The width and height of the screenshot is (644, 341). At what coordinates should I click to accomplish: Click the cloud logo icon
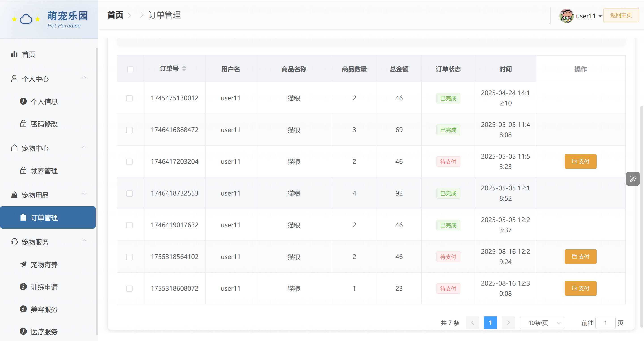click(x=26, y=19)
